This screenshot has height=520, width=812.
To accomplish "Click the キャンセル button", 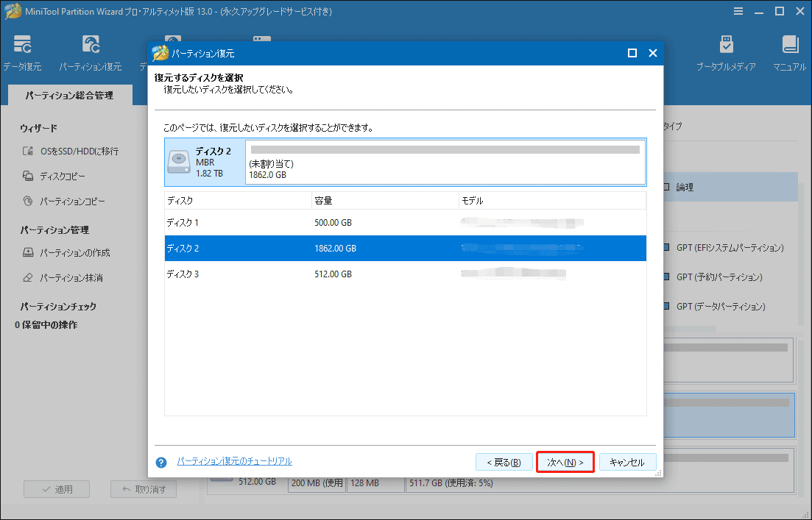I will coord(627,462).
